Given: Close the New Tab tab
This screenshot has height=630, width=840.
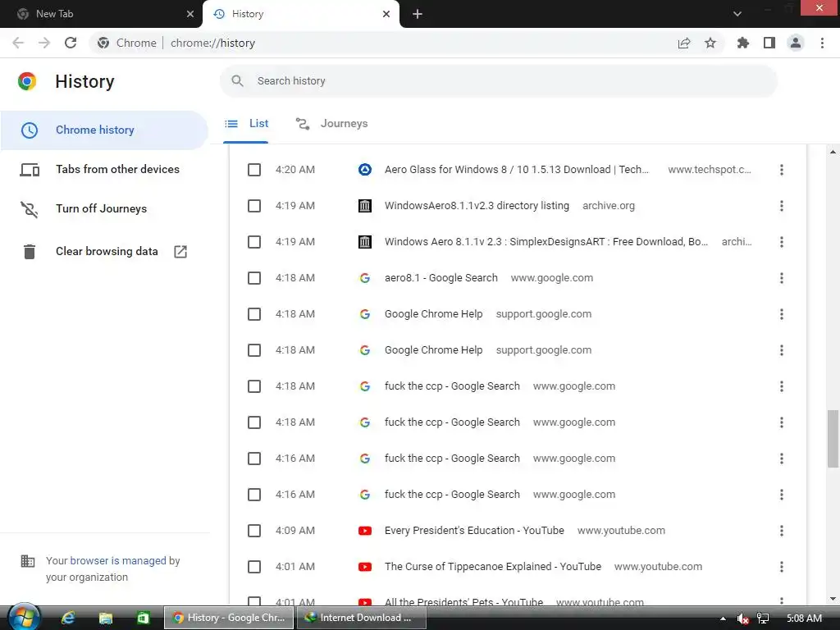Looking at the screenshot, I should pos(190,14).
